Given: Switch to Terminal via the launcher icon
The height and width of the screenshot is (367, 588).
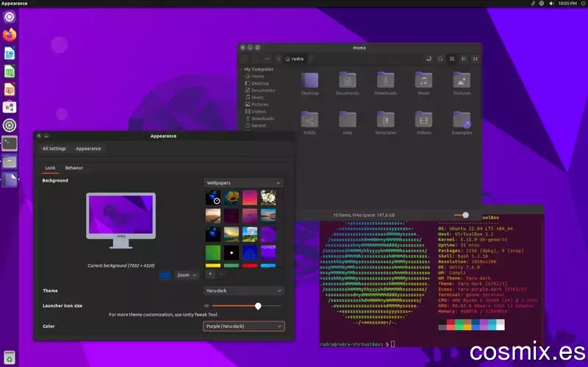Looking at the screenshot, I should pyautogui.click(x=10, y=143).
